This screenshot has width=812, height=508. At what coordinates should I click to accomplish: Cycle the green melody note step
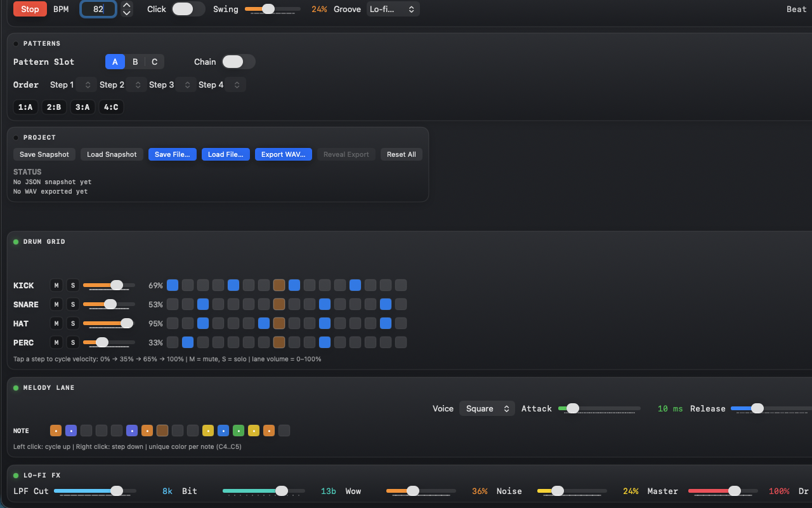coord(239,431)
